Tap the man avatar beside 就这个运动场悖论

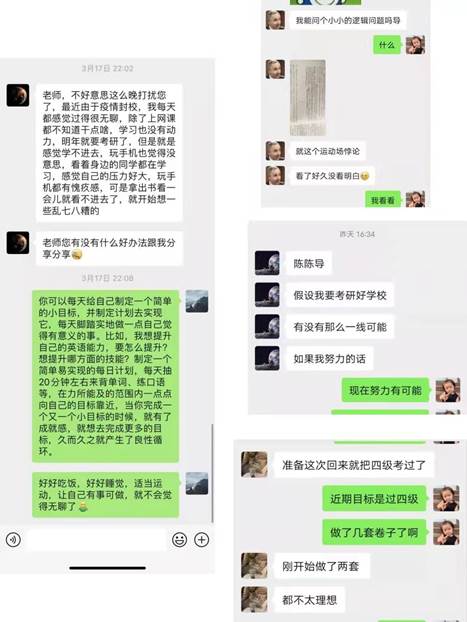coord(275,151)
